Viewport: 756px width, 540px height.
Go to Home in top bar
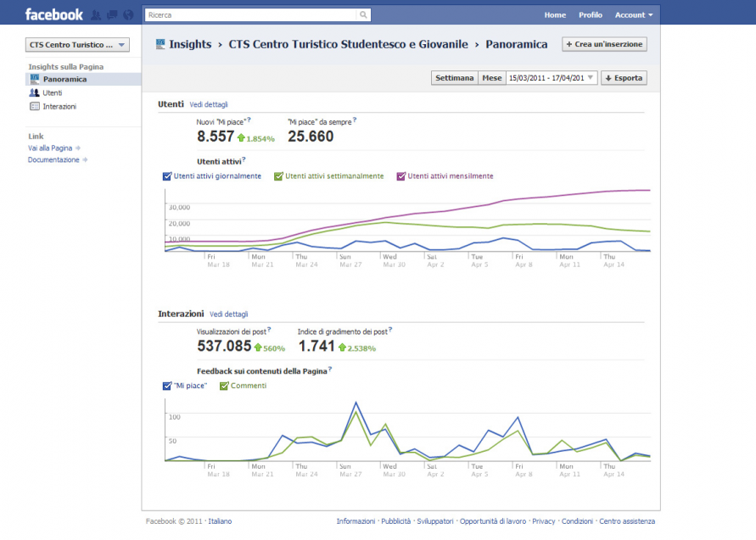click(555, 15)
